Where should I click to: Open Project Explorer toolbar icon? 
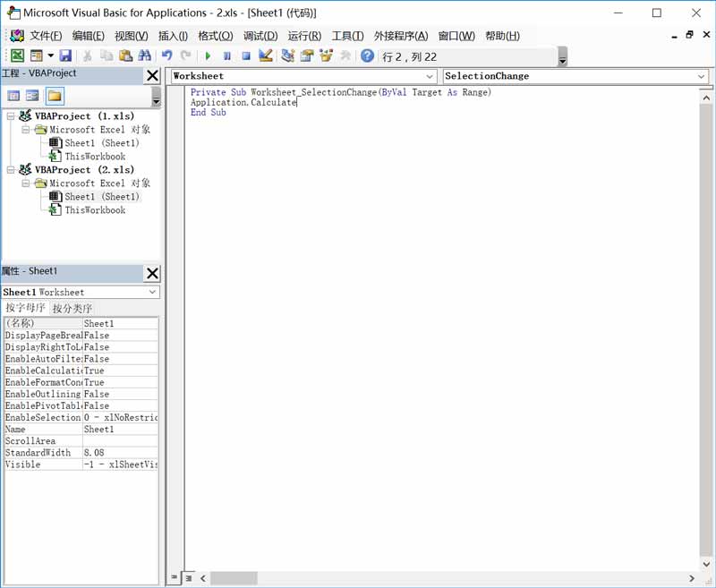pyautogui.click(x=287, y=55)
